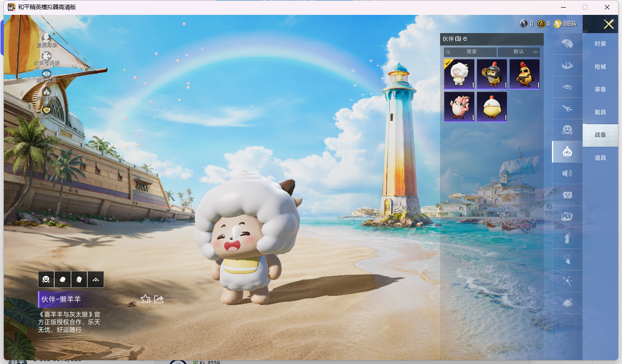Open the smiley face emote category
This screenshot has height=364, width=622.
point(567,130)
